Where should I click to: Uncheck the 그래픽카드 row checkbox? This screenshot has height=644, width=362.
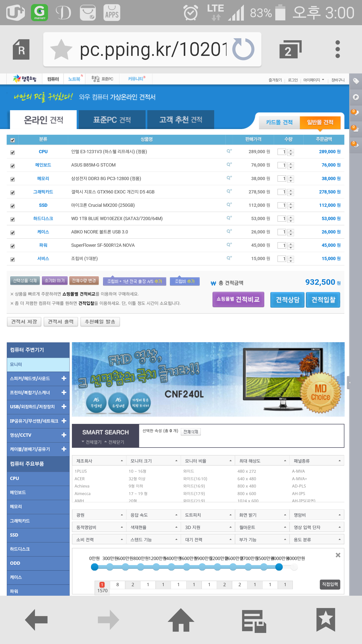point(13,192)
